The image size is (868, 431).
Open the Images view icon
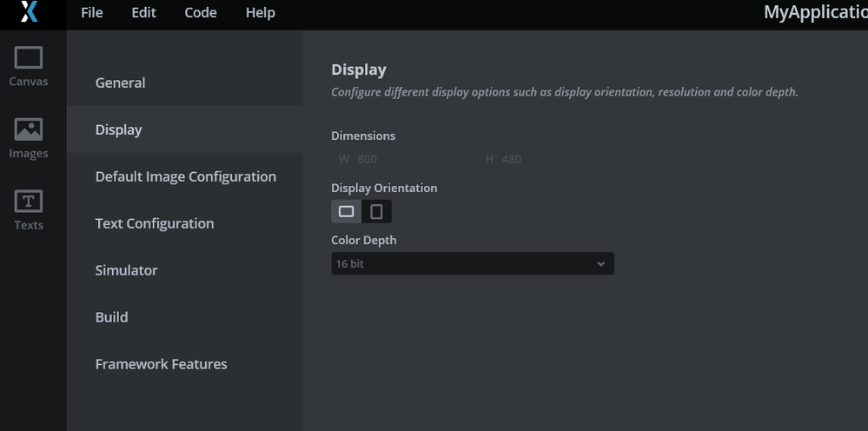(28, 138)
